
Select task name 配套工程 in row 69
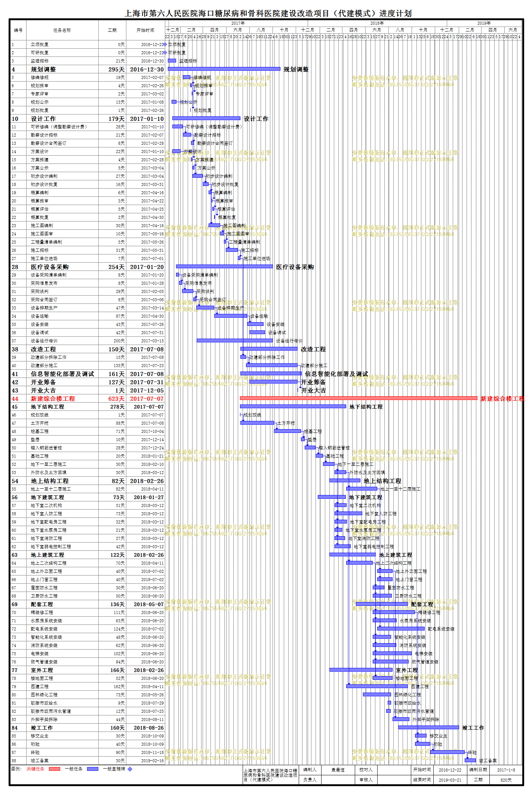(x=42, y=604)
